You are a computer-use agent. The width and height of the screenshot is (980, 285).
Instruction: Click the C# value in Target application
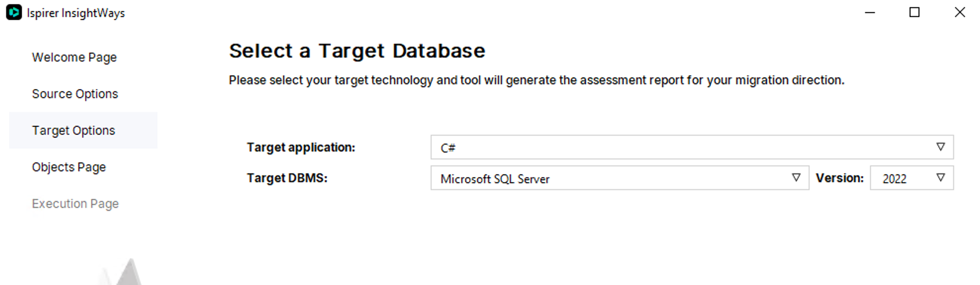pos(448,148)
